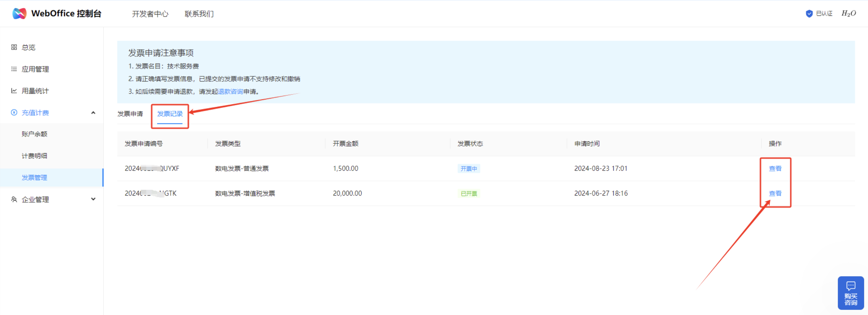This screenshot has width=868, height=315.
Task: Click the 充值计费 billing icon
Action: click(x=14, y=112)
